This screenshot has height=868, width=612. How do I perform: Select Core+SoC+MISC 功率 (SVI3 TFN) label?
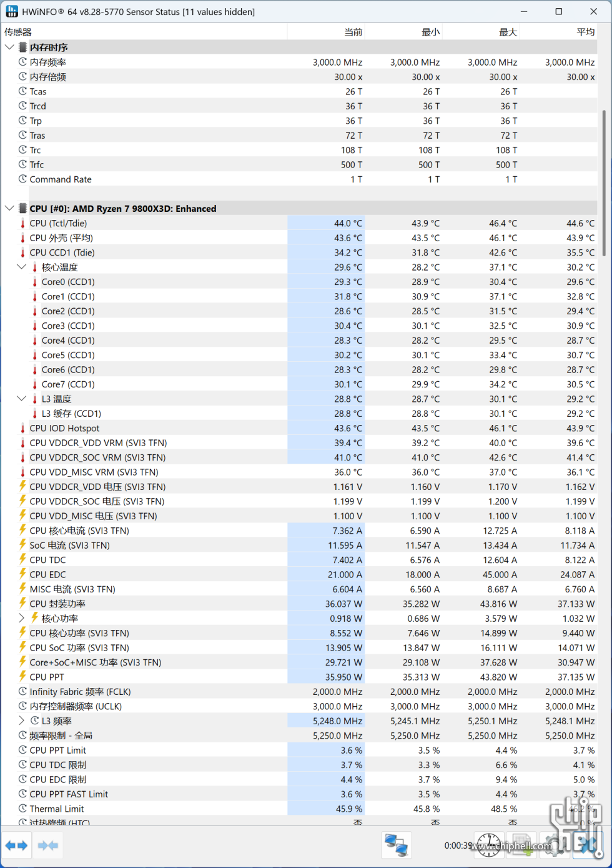coord(96,662)
